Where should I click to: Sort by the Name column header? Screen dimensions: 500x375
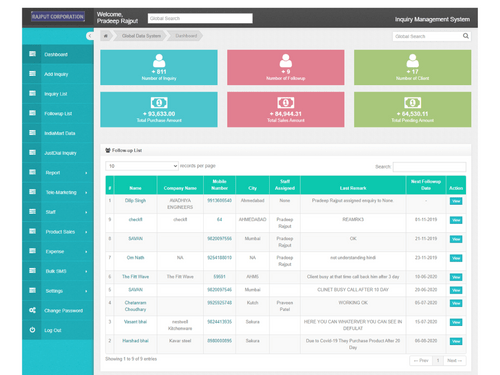[x=135, y=185]
